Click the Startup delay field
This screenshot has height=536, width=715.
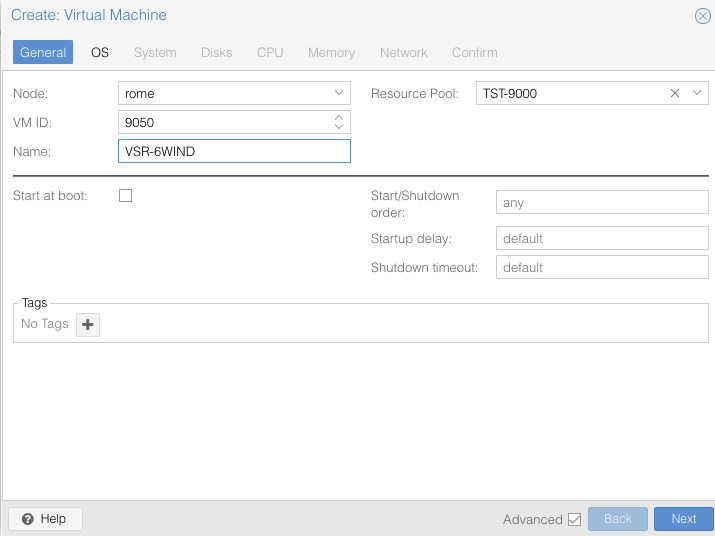click(602, 238)
